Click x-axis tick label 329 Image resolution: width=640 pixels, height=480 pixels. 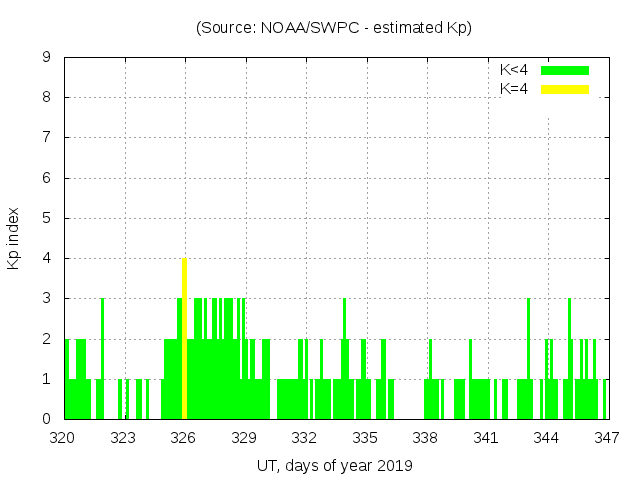244,437
